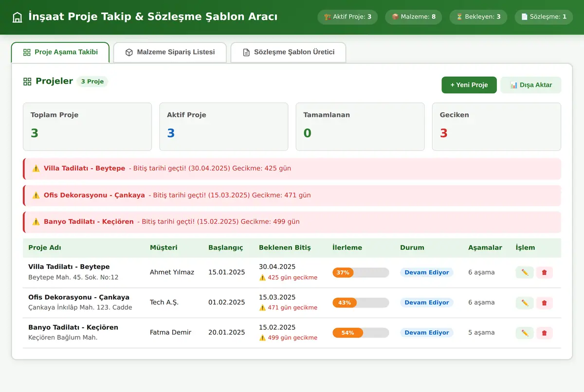Image resolution: width=584 pixels, height=392 pixels.
Task: Click the İlerleme column header
Action: (347, 248)
